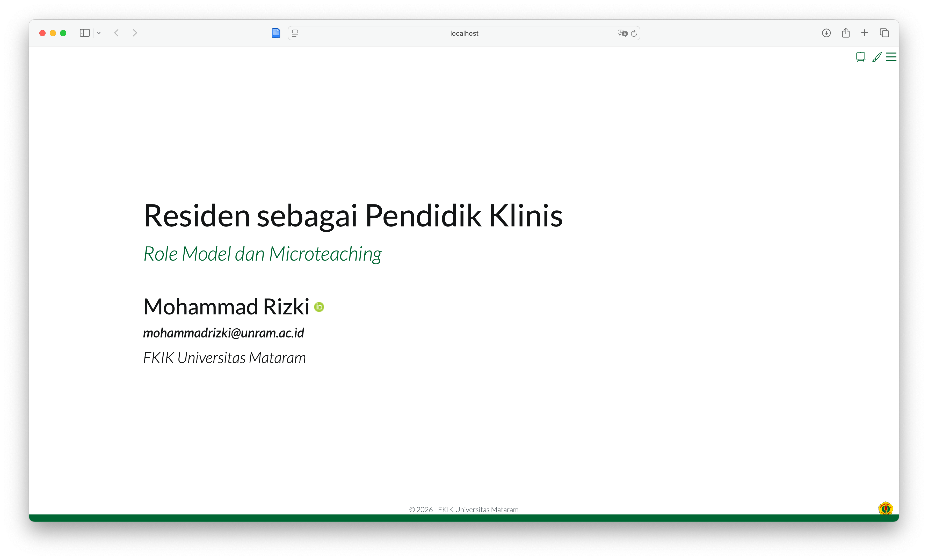Show tab overview

(x=884, y=33)
